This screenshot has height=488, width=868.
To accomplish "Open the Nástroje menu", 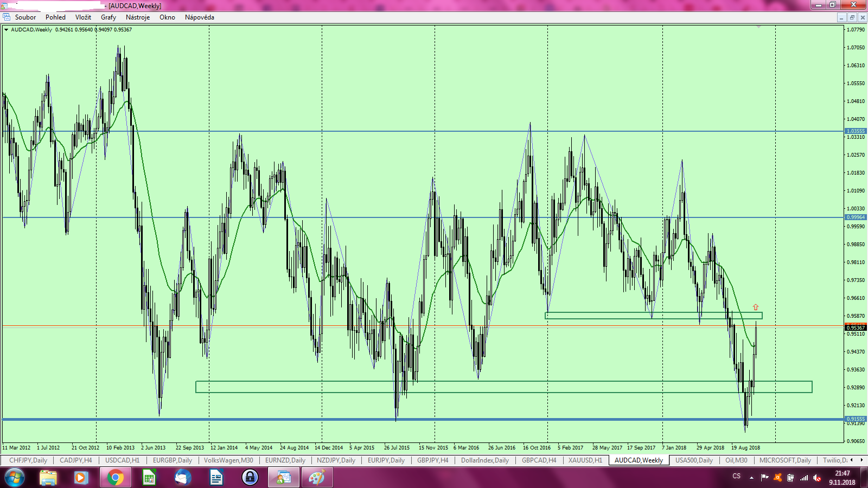I will 138,17.
